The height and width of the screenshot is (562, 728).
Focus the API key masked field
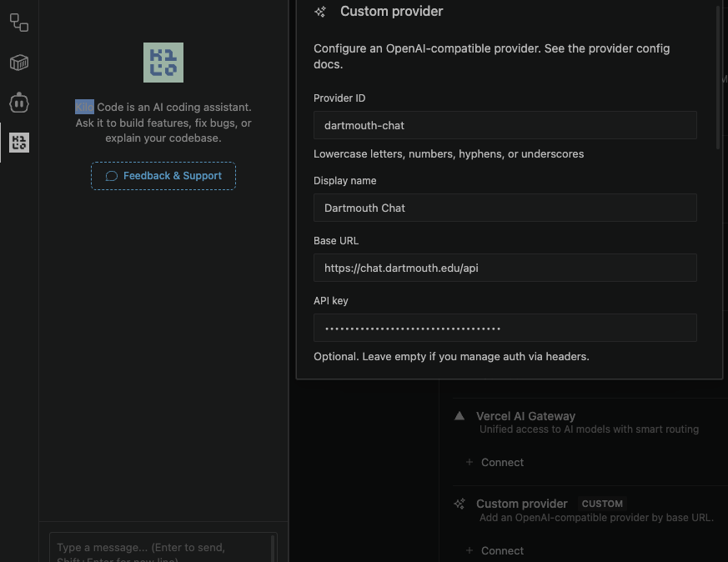click(505, 328)
